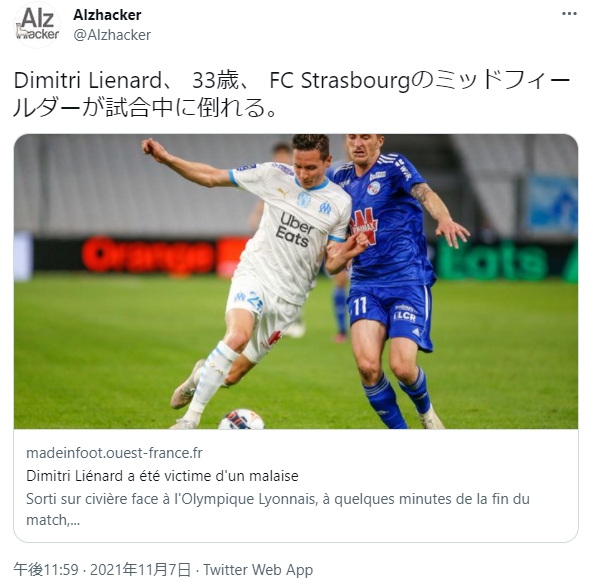Click the blurred blue sign in photo
593x586 pixels.
[552, 204]
